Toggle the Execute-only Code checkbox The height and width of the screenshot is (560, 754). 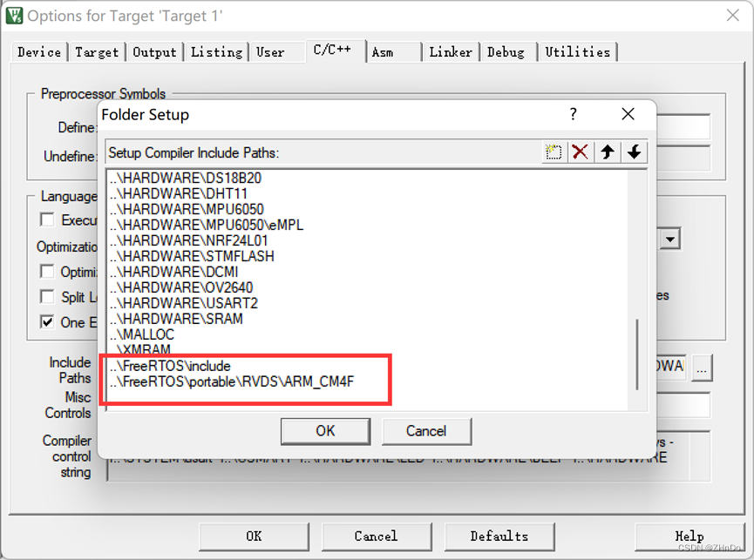click(x=47, y=219)
